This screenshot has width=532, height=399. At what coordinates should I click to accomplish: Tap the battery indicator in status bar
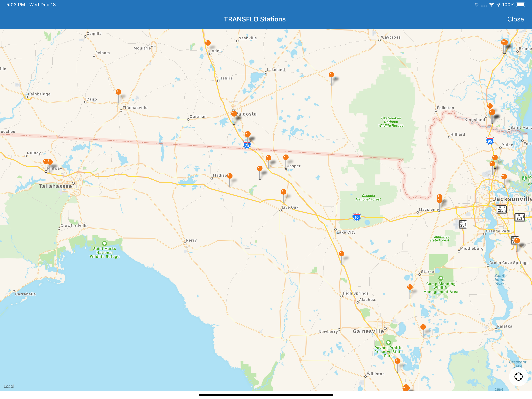(x=521, y=4)
